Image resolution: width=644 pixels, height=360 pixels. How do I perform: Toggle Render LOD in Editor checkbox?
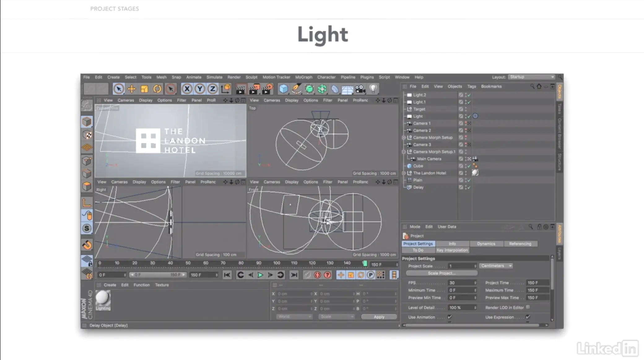point(528,307)
